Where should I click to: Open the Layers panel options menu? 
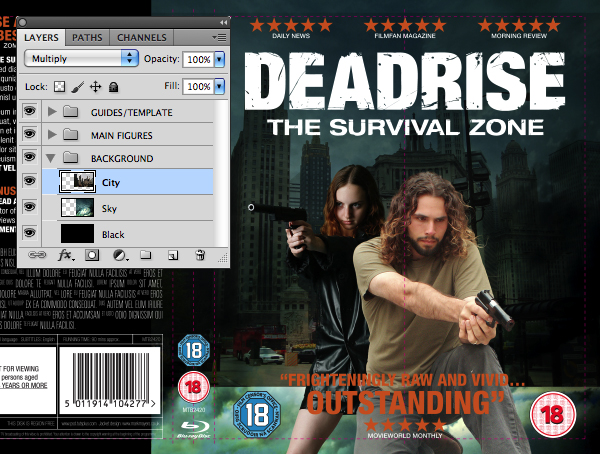220,38
